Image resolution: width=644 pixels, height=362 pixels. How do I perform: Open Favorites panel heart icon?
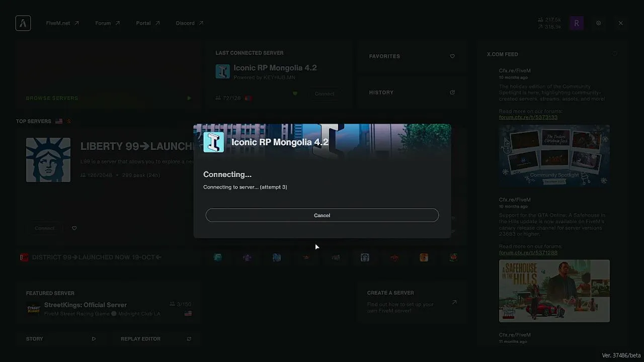452,56
